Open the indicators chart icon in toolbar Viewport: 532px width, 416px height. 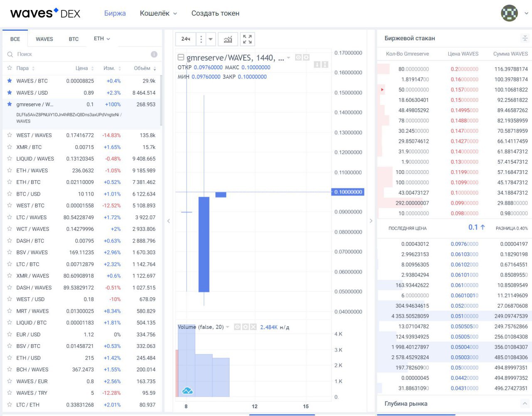pos(228,39)
